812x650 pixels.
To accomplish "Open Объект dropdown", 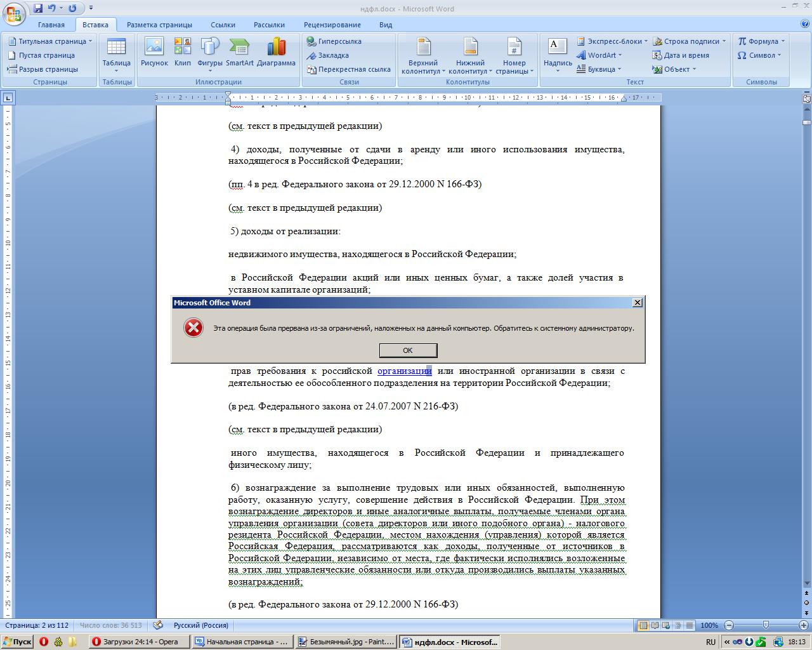I will pyautogui.click(x=674, y=69).
